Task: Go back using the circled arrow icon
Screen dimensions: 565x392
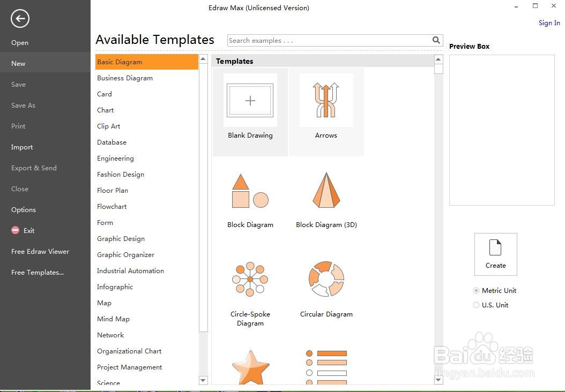Action: [20, 18]
